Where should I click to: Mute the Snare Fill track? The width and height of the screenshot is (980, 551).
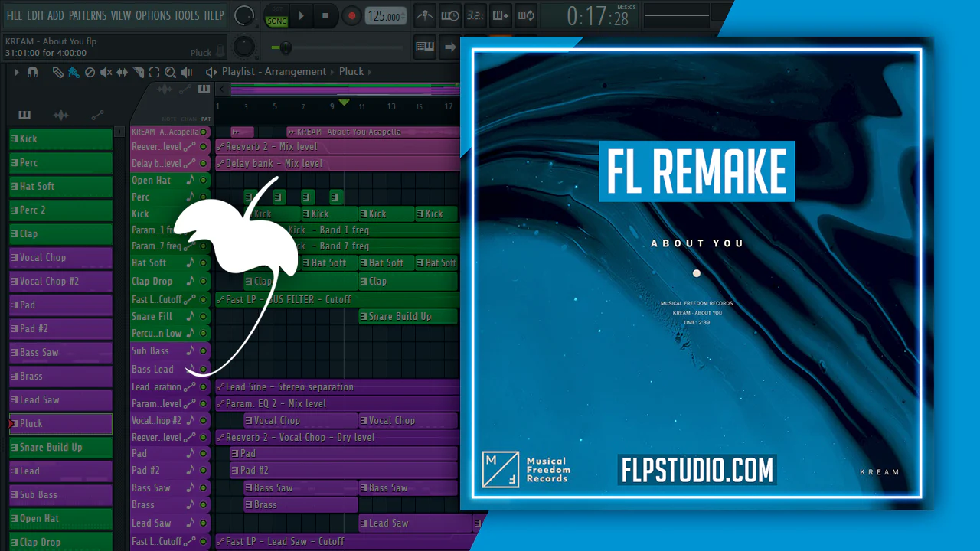coord(204,317)
